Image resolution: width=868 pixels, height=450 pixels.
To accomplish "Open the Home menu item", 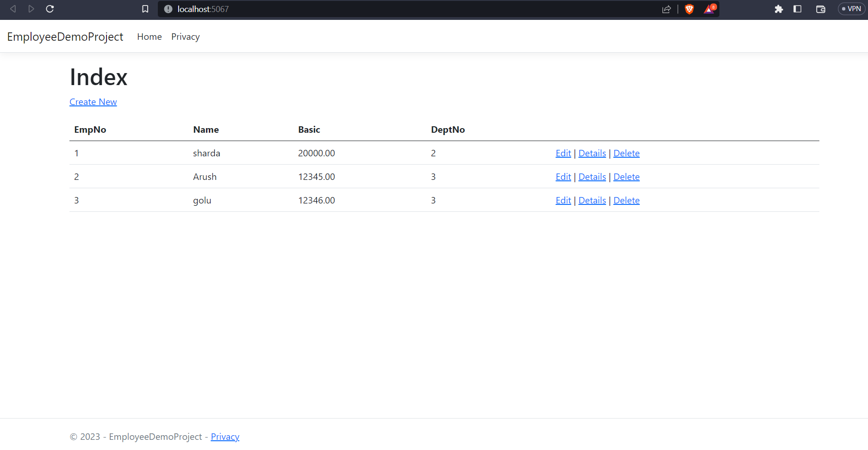I will pos(149,37).
